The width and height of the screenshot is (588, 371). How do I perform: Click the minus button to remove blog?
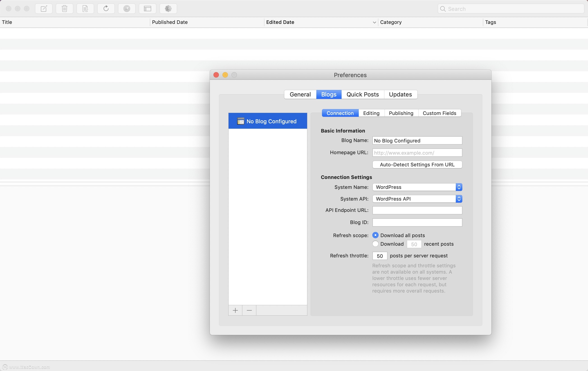(249, 310)
